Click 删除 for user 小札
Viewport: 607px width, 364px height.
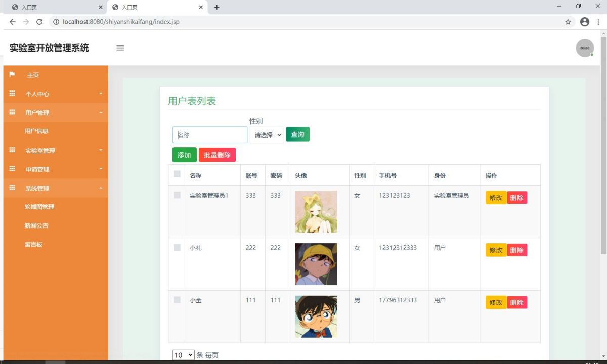point(517,250)
